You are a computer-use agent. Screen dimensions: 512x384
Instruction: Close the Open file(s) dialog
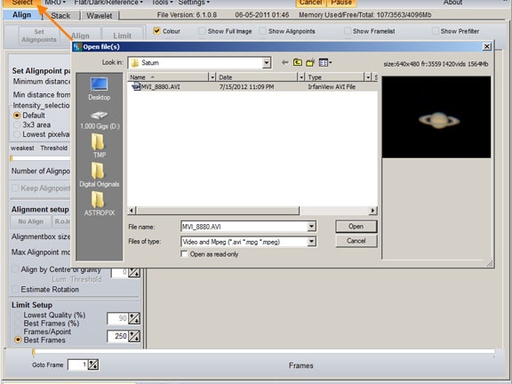(x=487, y=47)
